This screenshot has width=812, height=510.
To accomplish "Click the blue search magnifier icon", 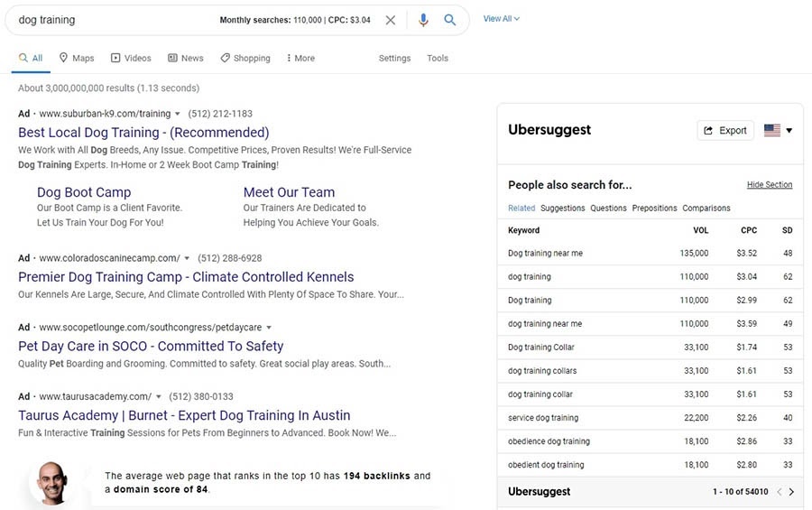I will coord(449,20).
